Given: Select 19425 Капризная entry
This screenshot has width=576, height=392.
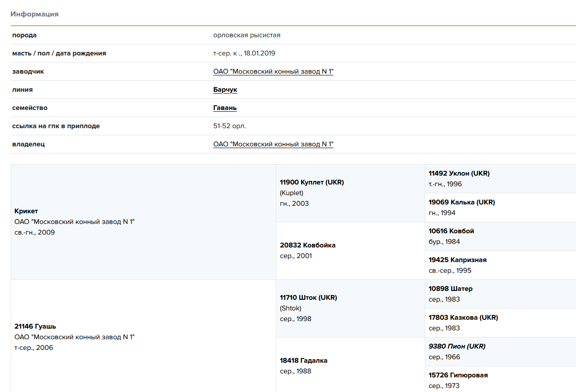Looking at the screenshot, I should [x=457, y=260].
